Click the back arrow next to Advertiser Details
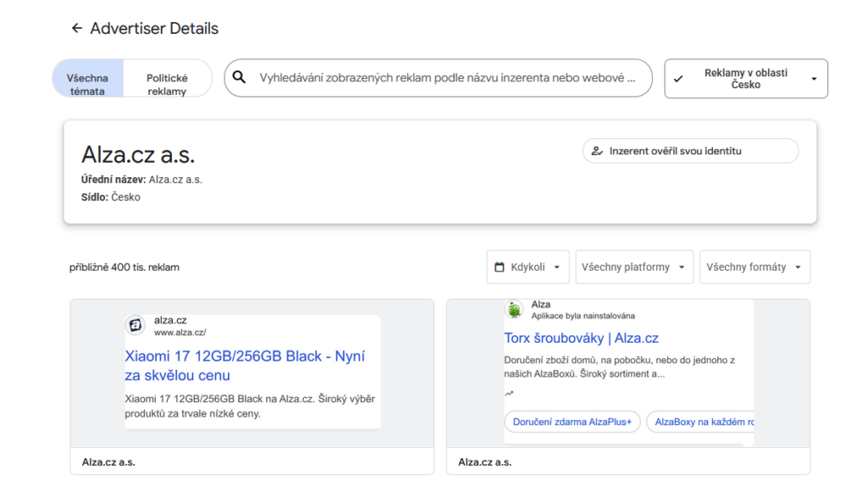Viewport: 868px width, 481px height. pyautogui.click(x=76, y=29)
